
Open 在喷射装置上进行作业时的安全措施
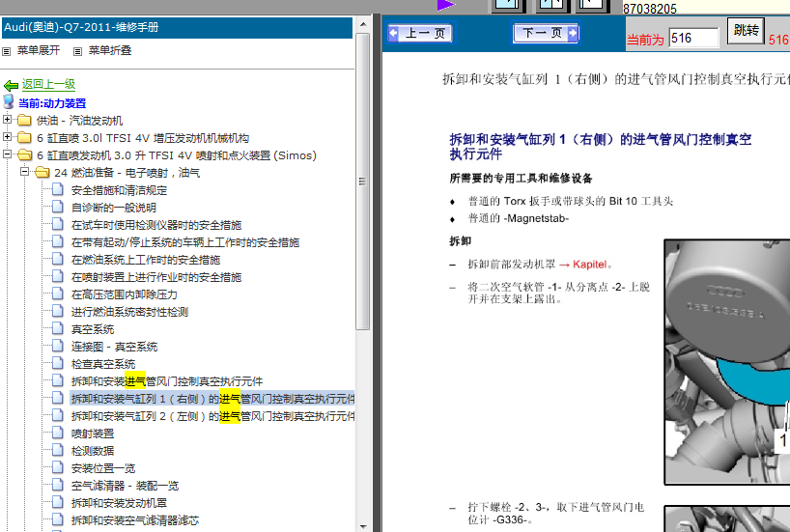[x=156, y=277]
